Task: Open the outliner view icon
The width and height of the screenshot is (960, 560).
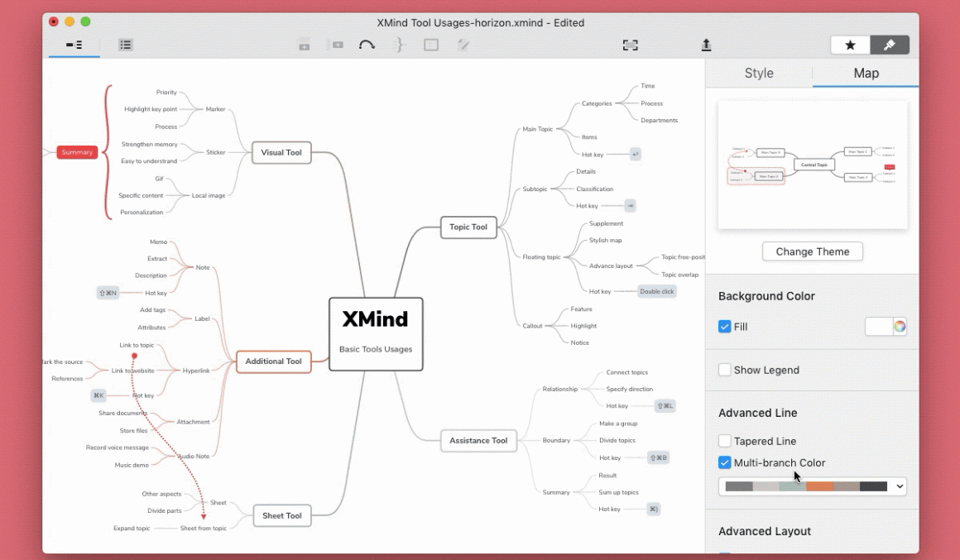Action: click(125, 45)
